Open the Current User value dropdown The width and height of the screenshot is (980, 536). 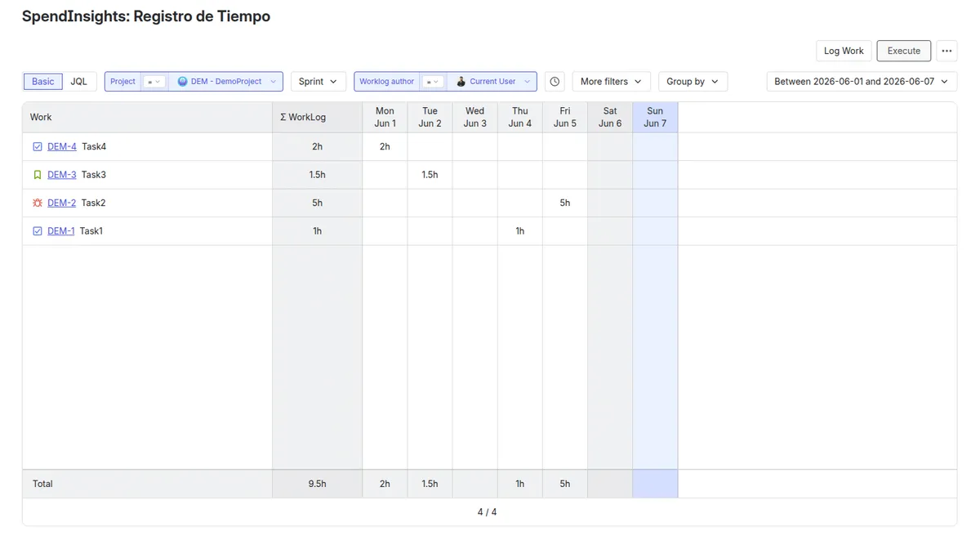[492, 82]
